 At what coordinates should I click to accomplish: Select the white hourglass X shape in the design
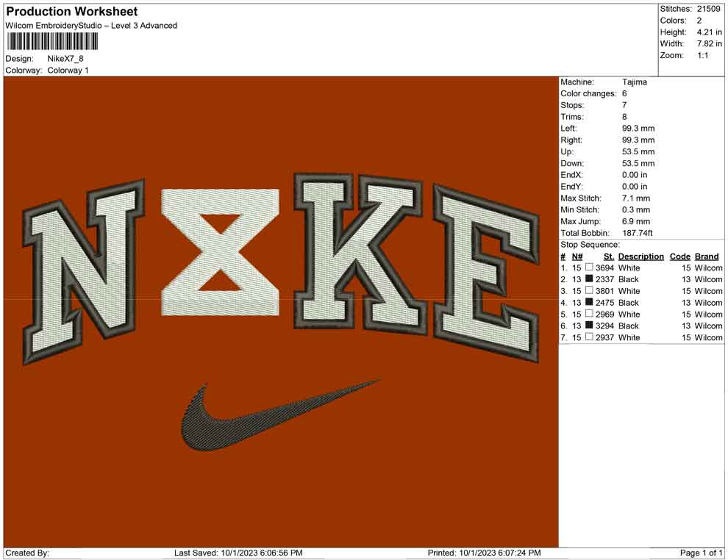click(x=220, y=252)
